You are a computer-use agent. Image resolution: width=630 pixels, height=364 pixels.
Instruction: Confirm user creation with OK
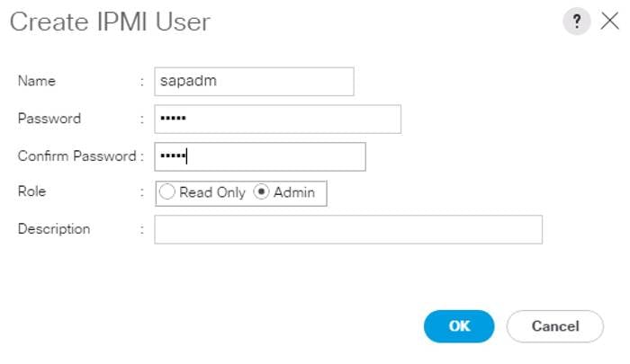pyautogui.click(x=459, y=326)
